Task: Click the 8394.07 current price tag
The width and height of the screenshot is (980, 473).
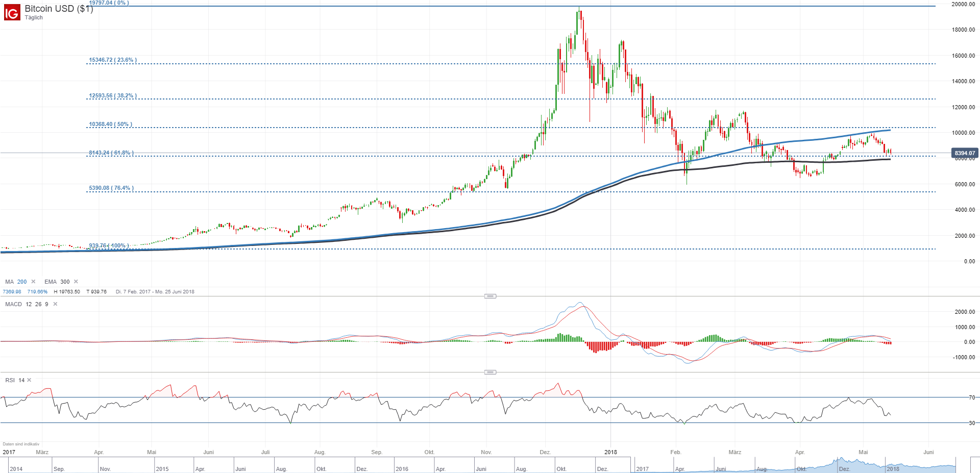Action: [965, 153]
